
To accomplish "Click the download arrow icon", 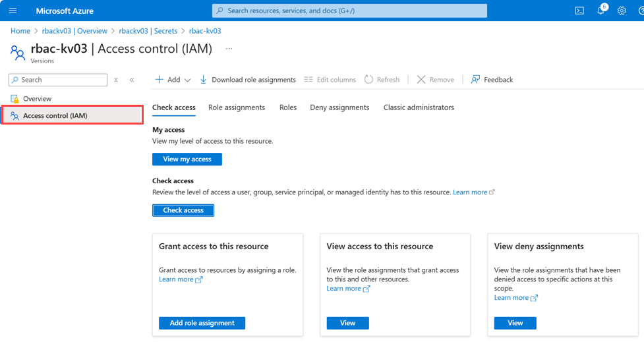I will pos(203,80).
